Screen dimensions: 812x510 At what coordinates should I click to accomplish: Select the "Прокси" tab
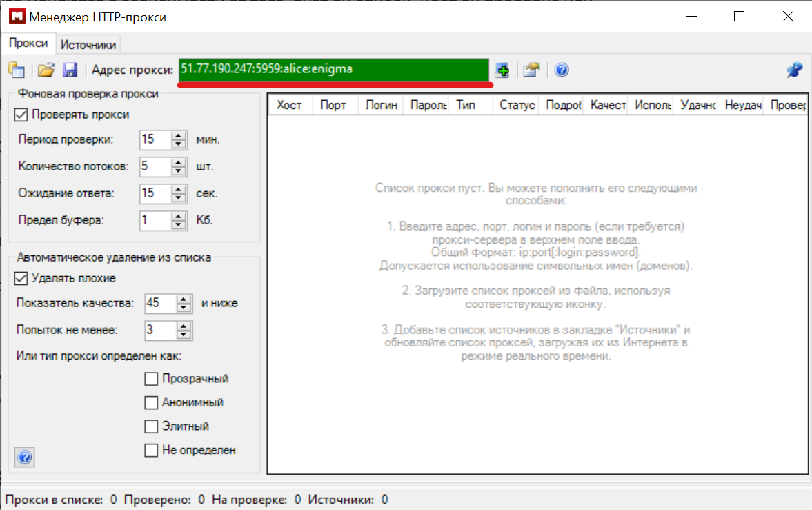click(x=28, y=43)
